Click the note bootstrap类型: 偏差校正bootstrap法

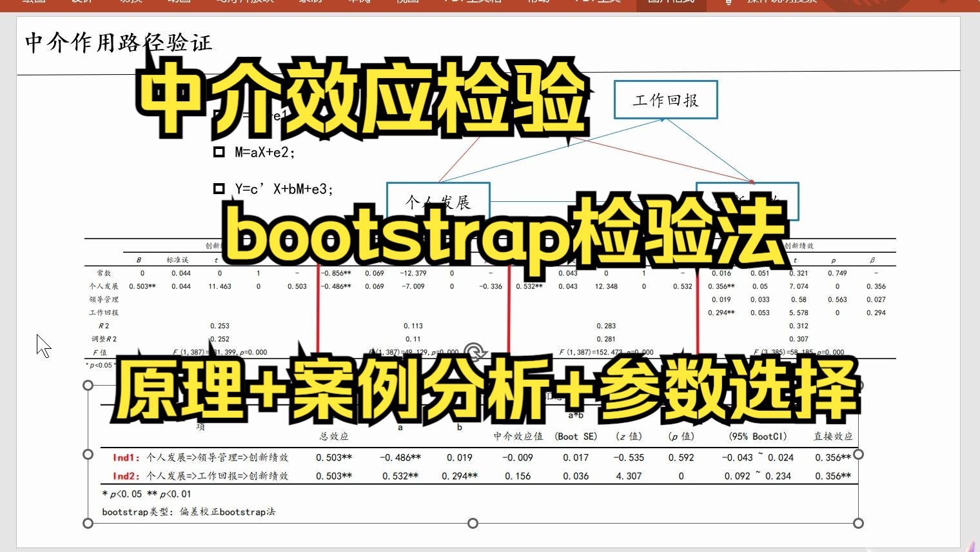[189, 512]
